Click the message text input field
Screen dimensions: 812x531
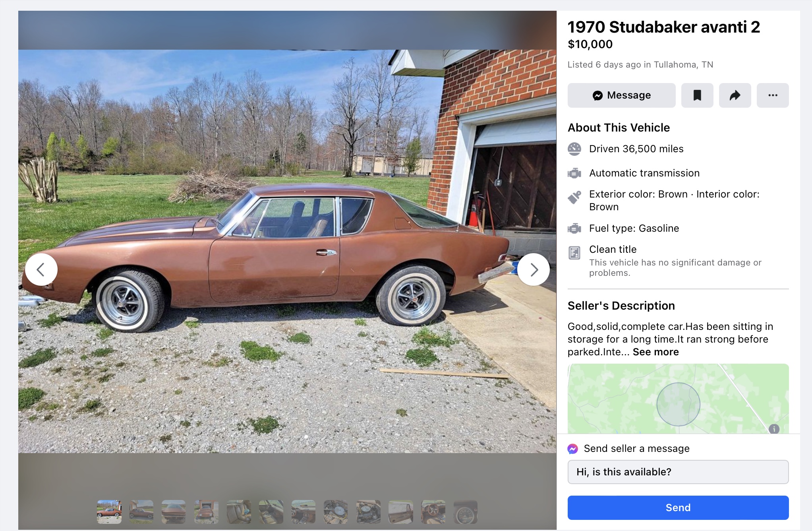[x=678, y=472]
